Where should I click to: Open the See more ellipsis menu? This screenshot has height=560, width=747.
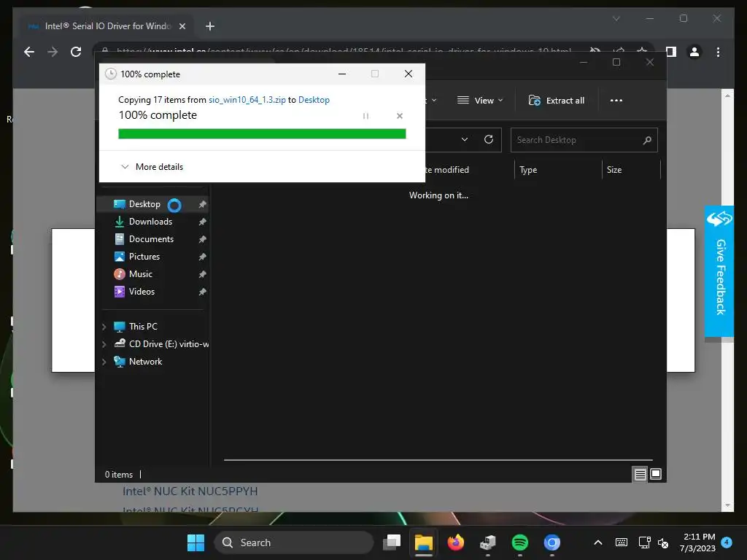click(x=616, y=101)
